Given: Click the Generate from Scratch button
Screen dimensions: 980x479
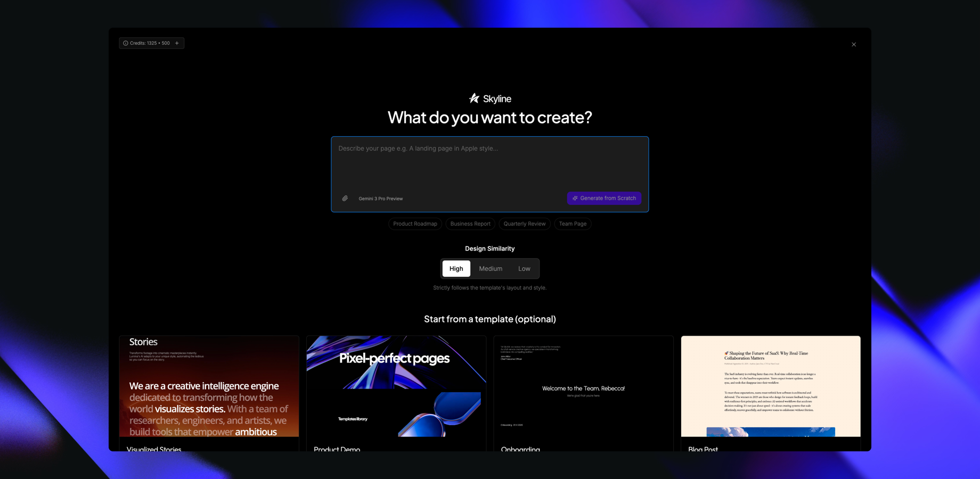Looking at the screenshot, I should tap(604, 198).
